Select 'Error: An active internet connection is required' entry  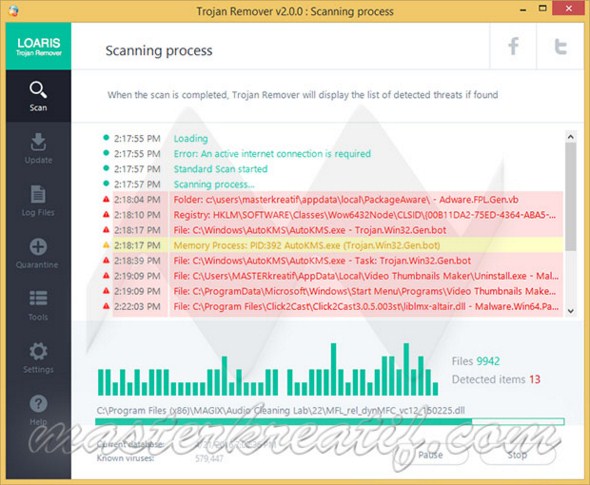272,154
